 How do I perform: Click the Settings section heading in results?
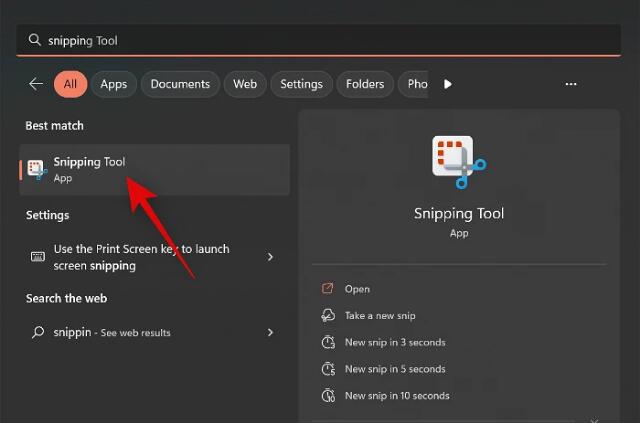(x=47, y=215)
